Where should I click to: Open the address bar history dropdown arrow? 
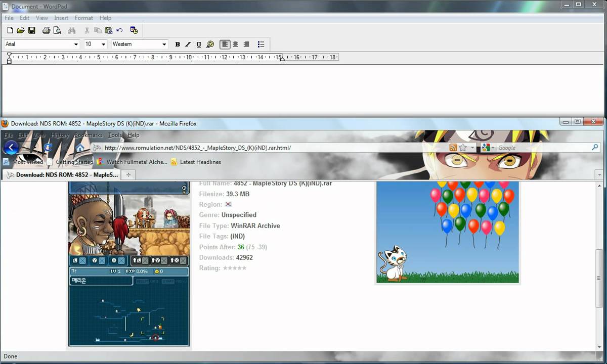point(472,148)
